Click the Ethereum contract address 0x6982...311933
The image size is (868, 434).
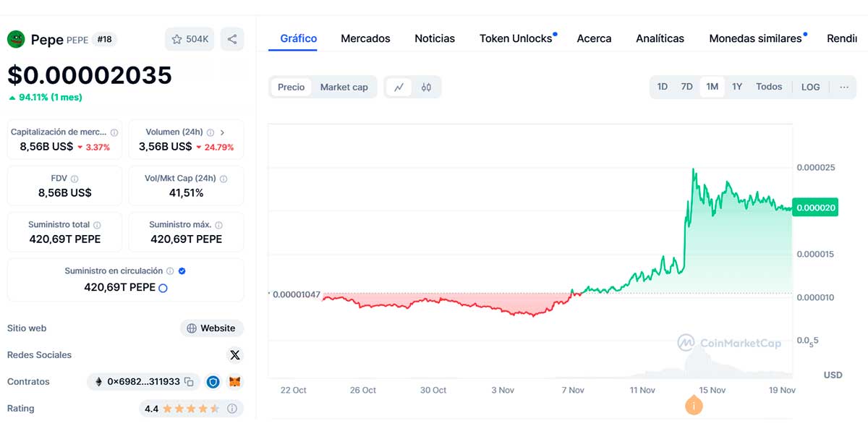[143, 381]
